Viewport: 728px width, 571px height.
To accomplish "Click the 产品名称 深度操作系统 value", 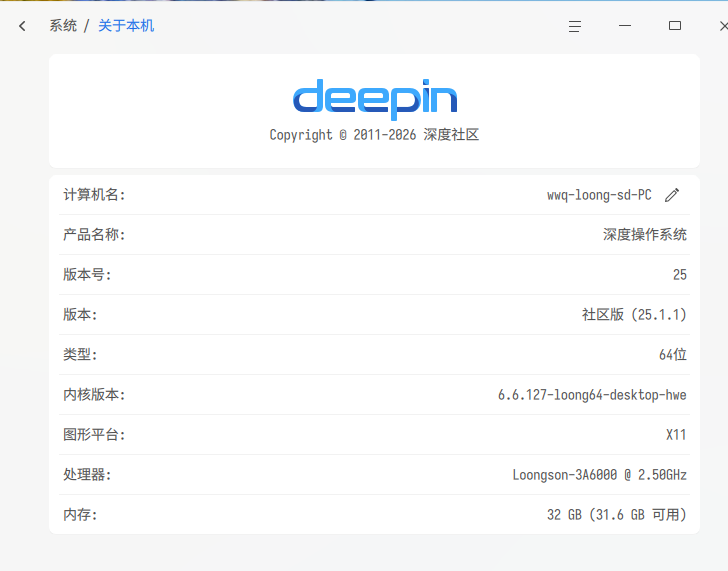I will point(644,235).
